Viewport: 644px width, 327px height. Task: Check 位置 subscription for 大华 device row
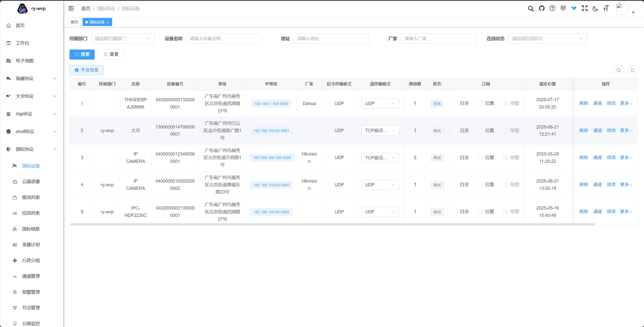tap(480, 131)
